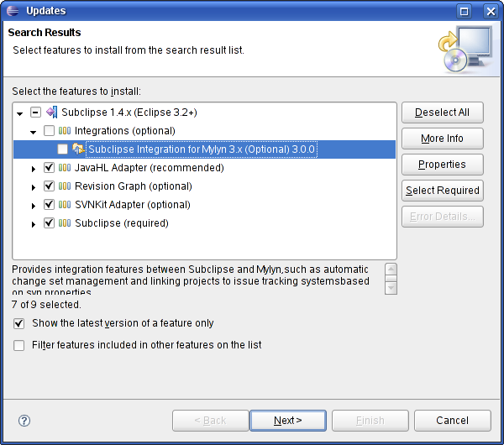Click the Eclipse icon in title bar
The height and width of the screenshot is (445, 504).
(x=13, y=11)
